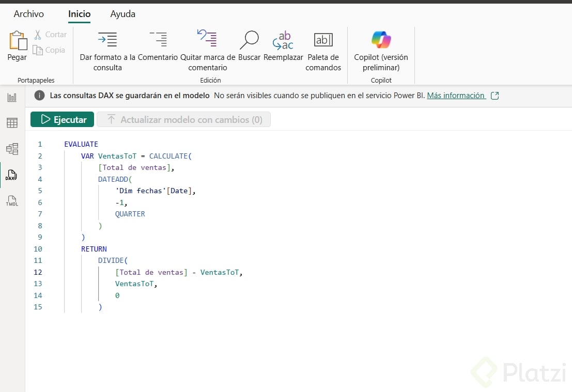Open the model view in sidebar

click(12, 149)
